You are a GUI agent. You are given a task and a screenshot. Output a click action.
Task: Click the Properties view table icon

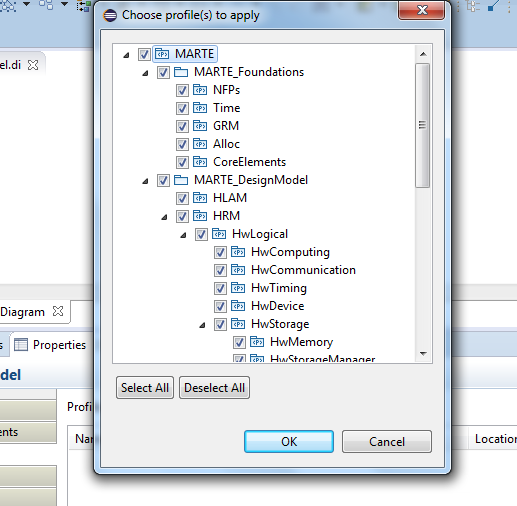tap(21, 345)
